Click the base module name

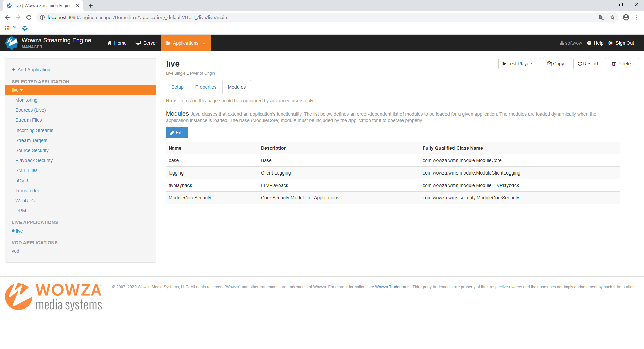[174, 160]
